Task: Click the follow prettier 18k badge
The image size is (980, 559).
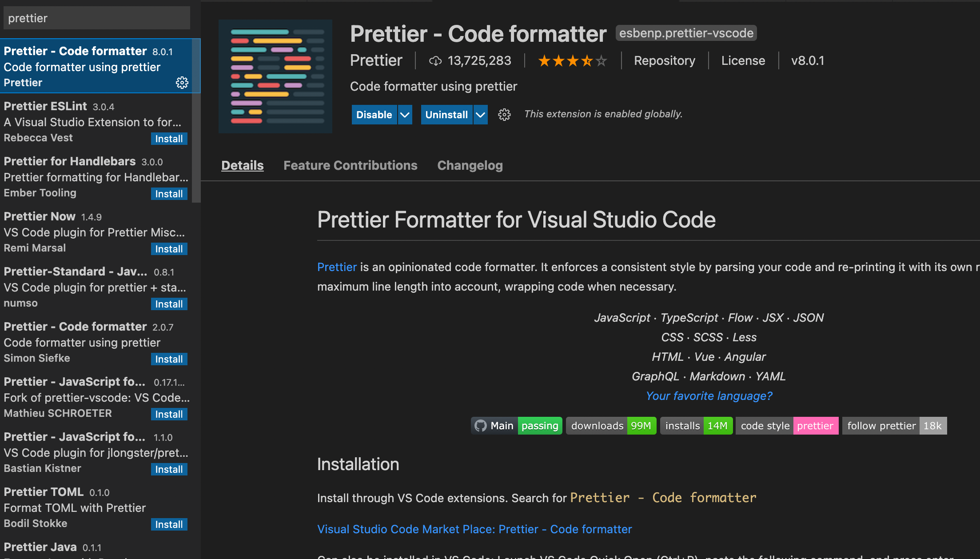Action: point(894,426)
